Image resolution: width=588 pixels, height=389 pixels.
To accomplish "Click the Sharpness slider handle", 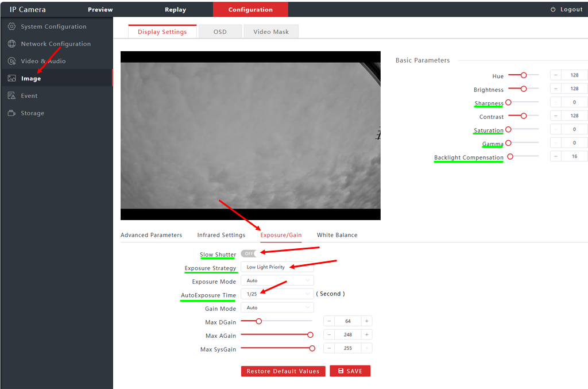I will point(509,102).
